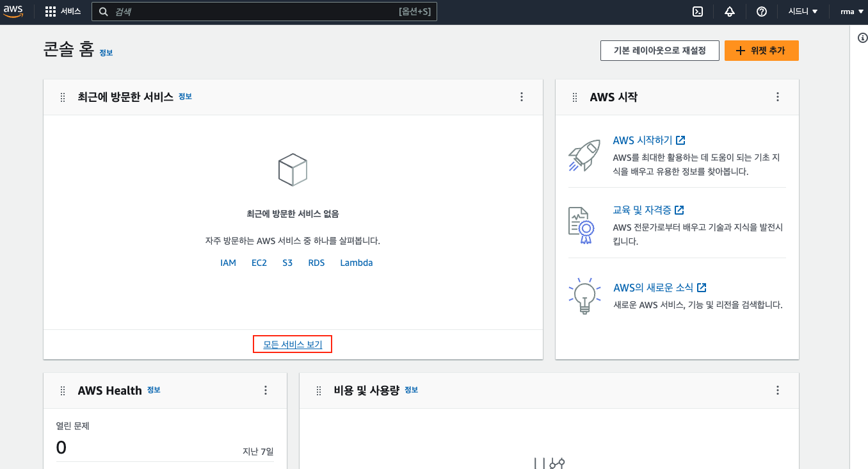Open the S3 service link

point(287,263)
